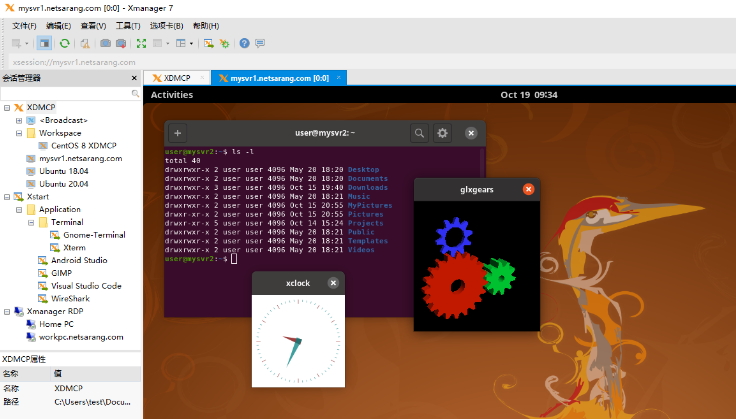
Task: Select workpc.netsarang.com RDP session
Action: 81,337
